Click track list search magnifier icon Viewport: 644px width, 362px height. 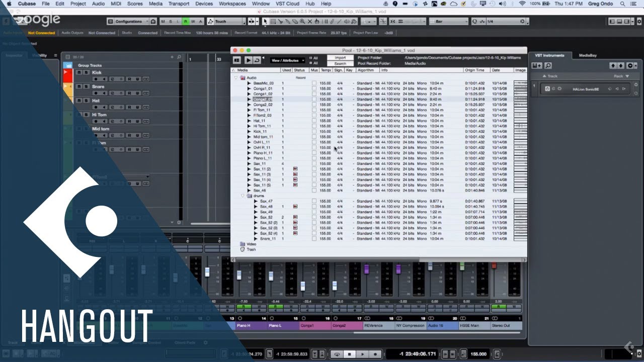pos(180,57)
